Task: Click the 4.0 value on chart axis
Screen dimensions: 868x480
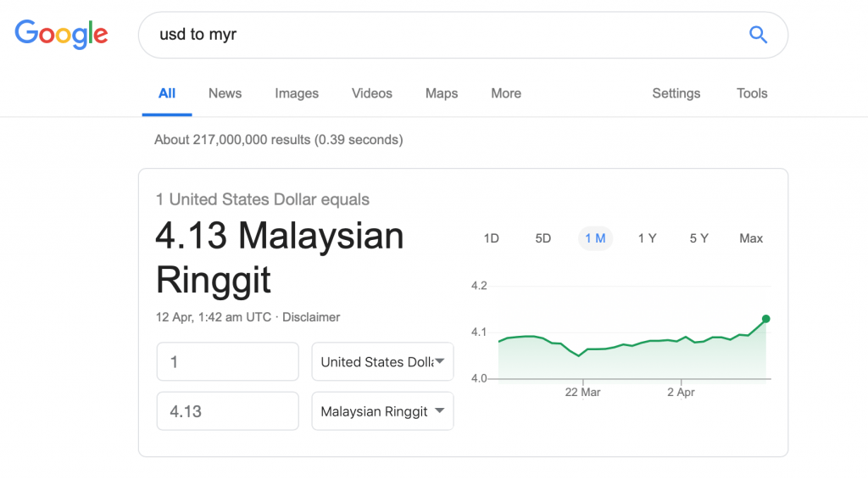Action: [x=479, y=379]
